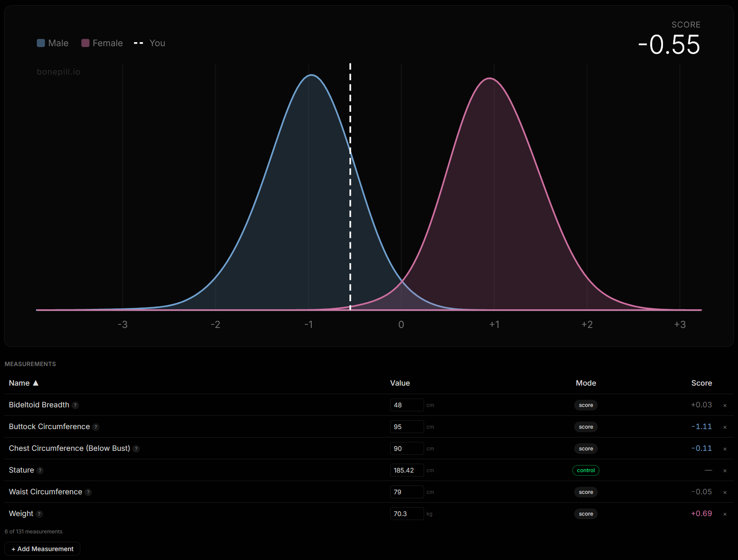Click the help icon beside Buttock Circumference
Image resolution: width=738 pixels, height=560 pixels.
pyautogui.click(x=96, y=427)
